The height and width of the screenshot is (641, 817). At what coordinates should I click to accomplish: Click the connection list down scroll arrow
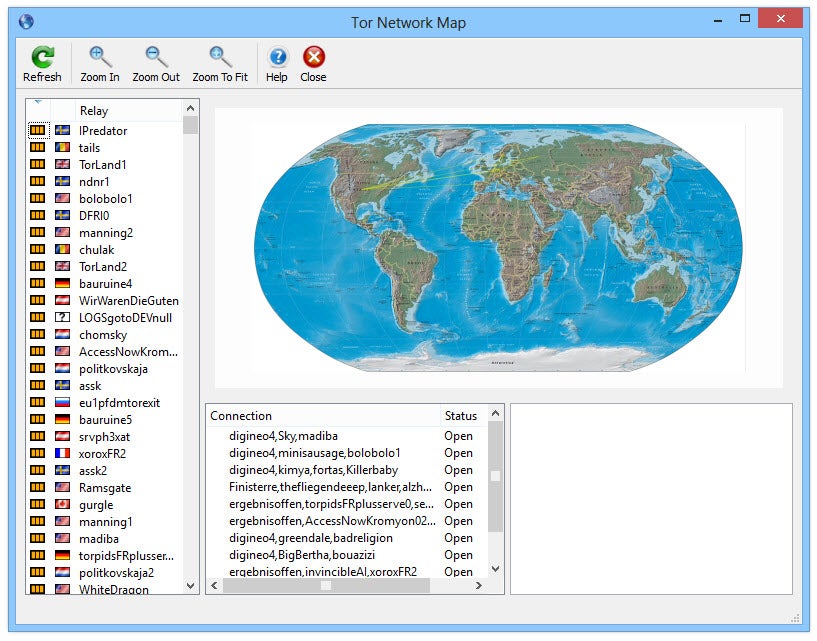point(495,569)
